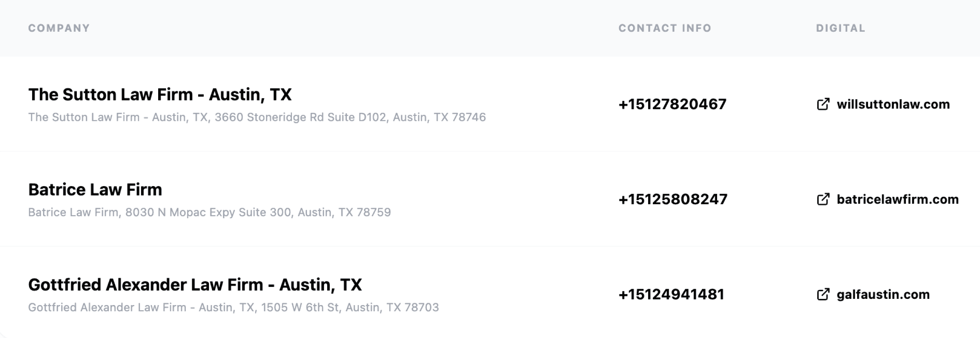Screen dimensions: 980x338
Task: Click phone number +15125808247
Action: tap(673, 199)
